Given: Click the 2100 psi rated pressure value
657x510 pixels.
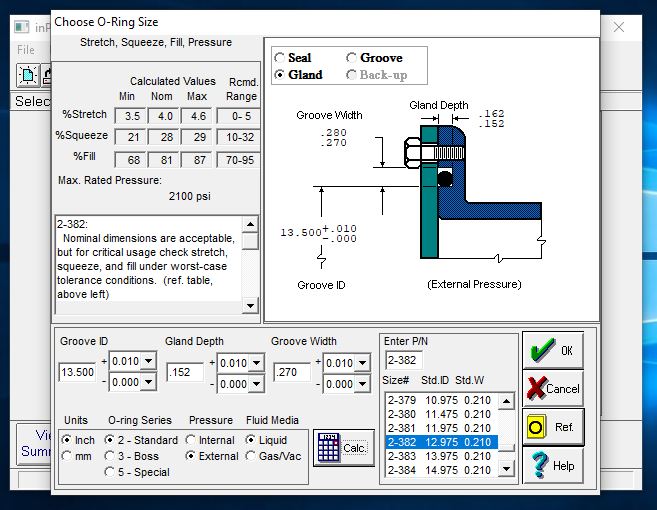Looking at the screenshot, I should point(189,196).
